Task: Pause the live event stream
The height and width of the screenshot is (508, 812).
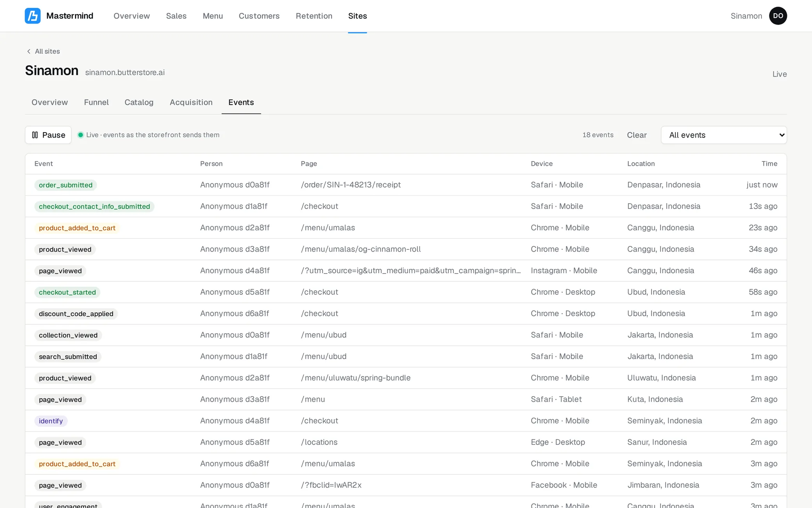Action: coord(48,135)
